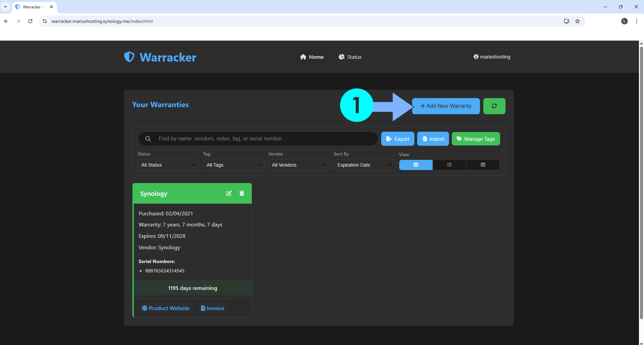Click the 1195 days remaining text
The width and height of the screenshot is (644, 345).
point(193,288)
